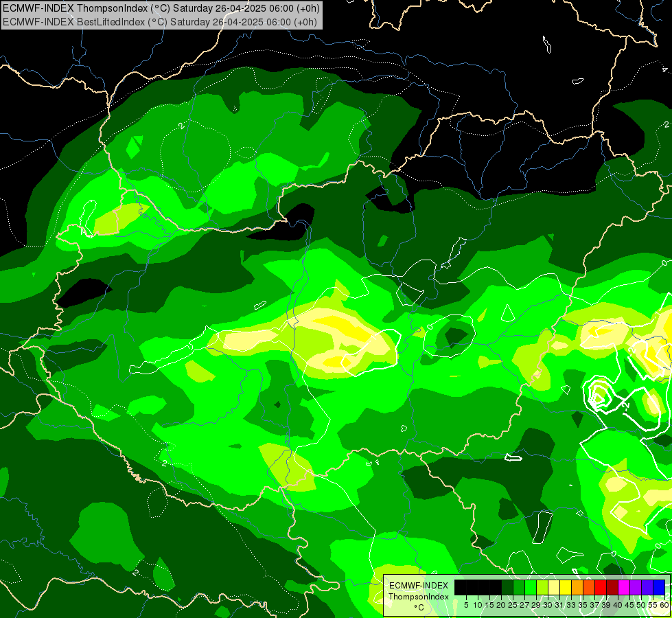Click the legend tick value 45
The height and width of the screenshot is (618, 672).
pos(630,605)
